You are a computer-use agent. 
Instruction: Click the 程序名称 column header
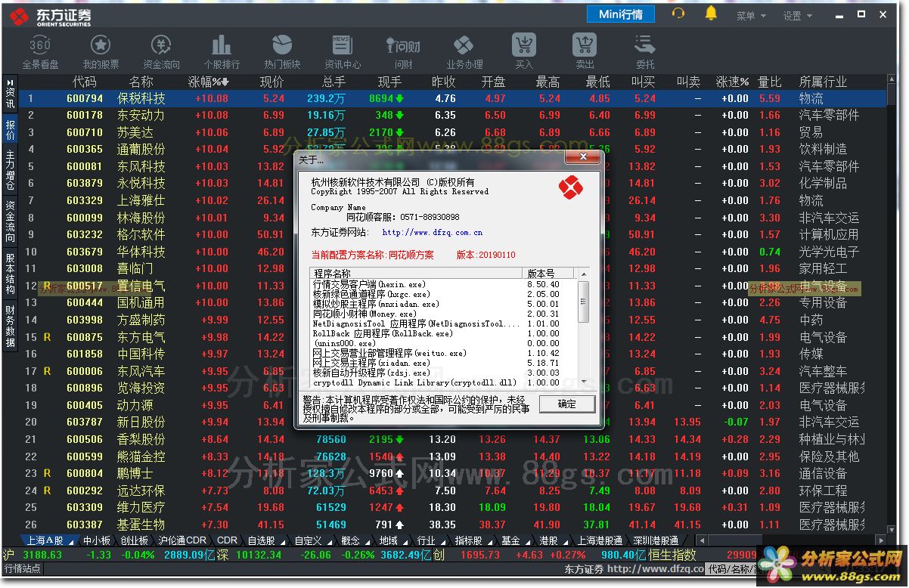pos(416,274)
